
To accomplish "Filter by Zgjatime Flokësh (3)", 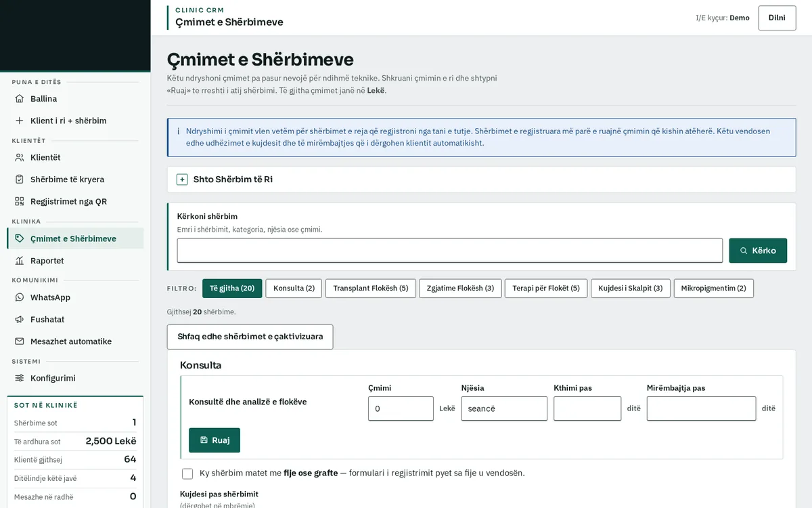I will click(x=460, y=289).
